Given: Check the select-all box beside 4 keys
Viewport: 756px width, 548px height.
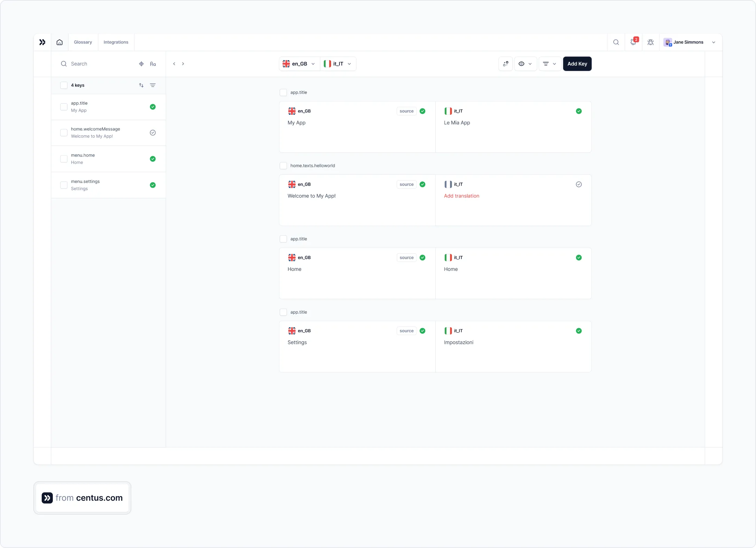Looking at the screenshot, I should [x=64, y=85].
